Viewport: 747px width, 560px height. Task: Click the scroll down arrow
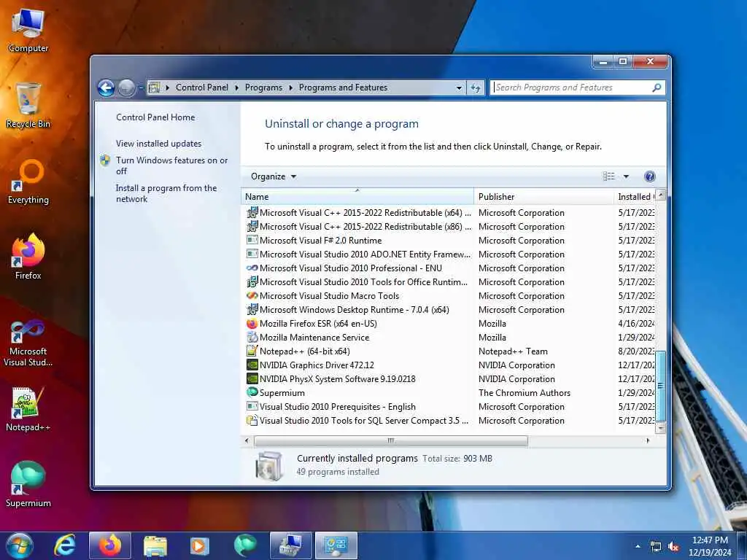(x=660, y=428)
